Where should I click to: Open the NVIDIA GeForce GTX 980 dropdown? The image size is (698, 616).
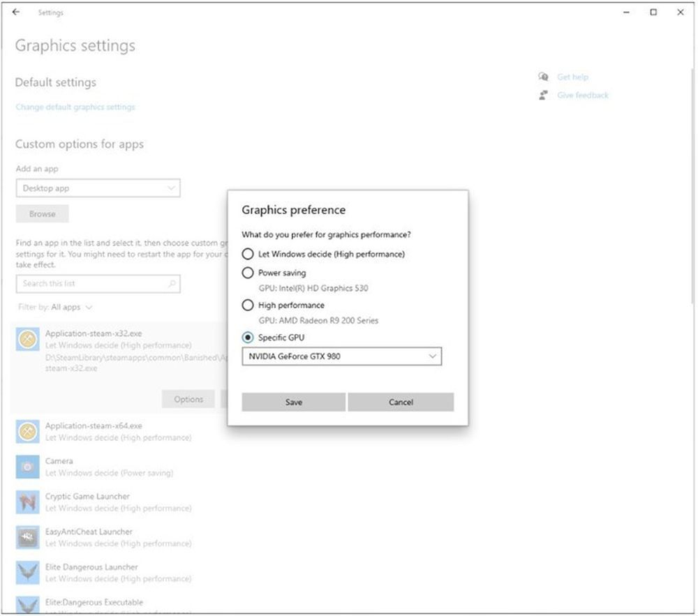point(341,356)
